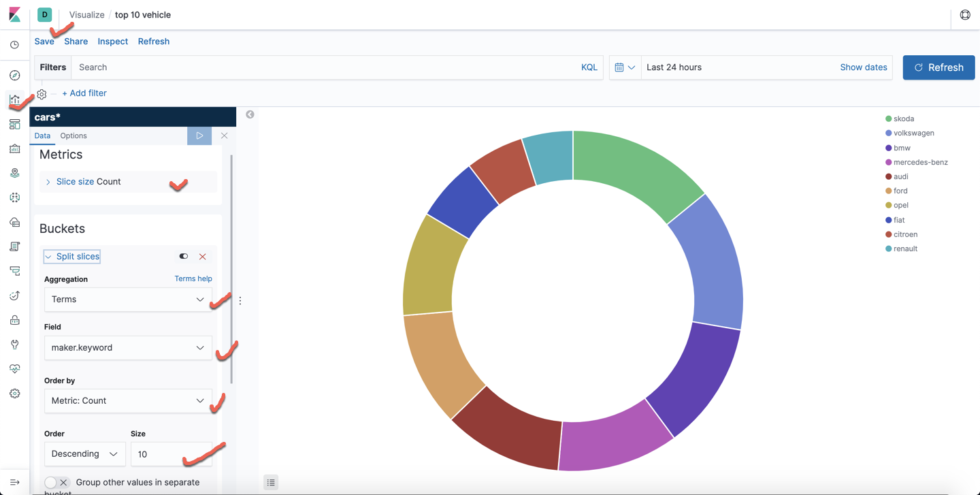Save the top 10 vehicle visualization

(44, 41)
